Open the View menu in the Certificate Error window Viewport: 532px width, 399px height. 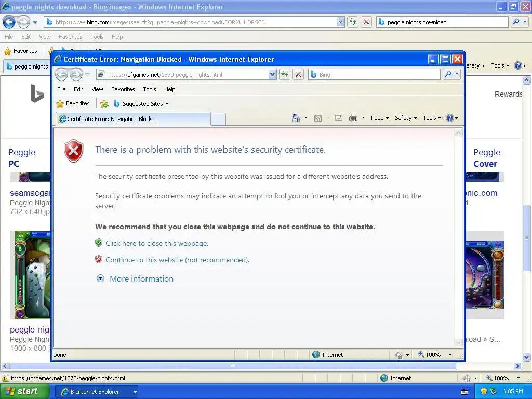pos(97,89)
